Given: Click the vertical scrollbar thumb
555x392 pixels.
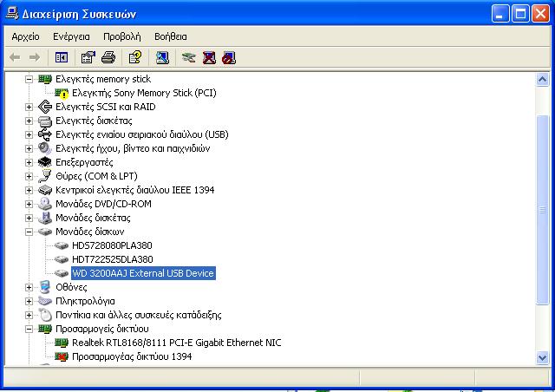Looking at the screenshot, I should tap(542, 210).
